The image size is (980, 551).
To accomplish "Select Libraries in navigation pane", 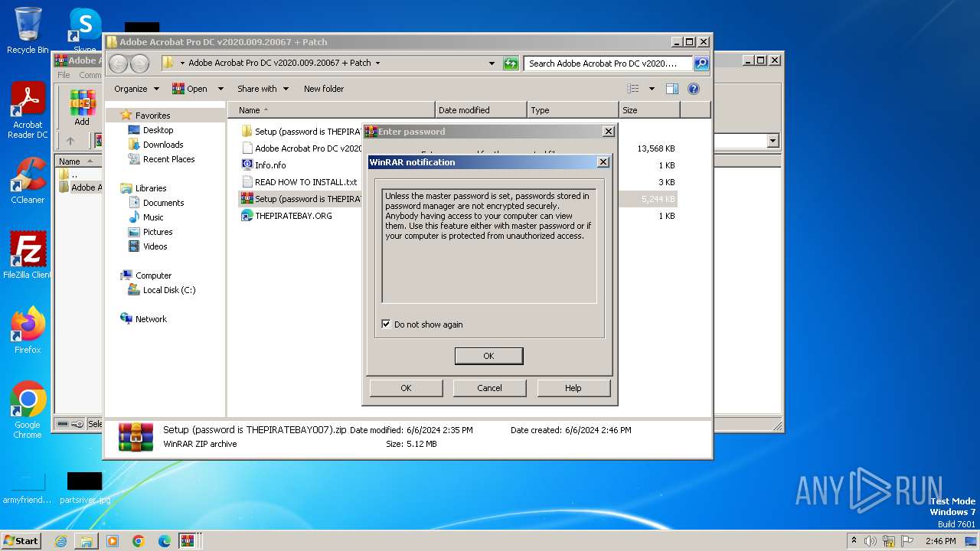I will [151, 188].
